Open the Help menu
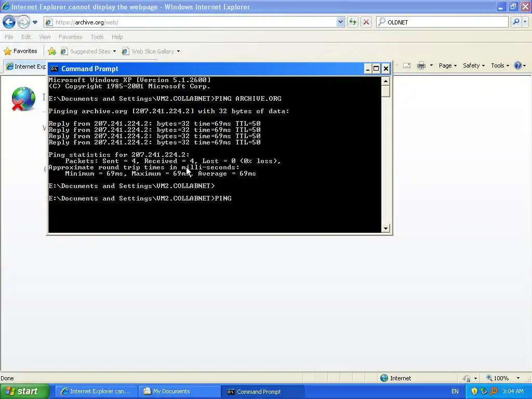 coord(117,37)
